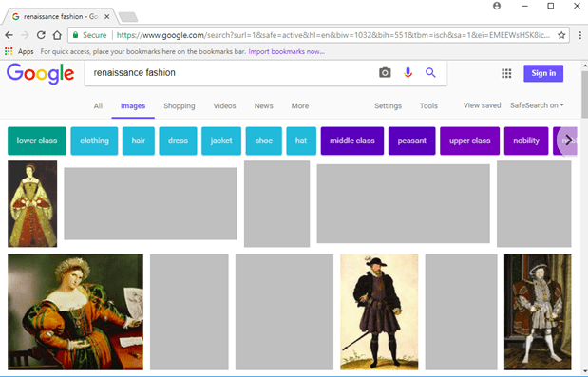Viewport: 588px width, 377px height.
Task: Go to the Google logo homepage
Action: coord(40,73)
